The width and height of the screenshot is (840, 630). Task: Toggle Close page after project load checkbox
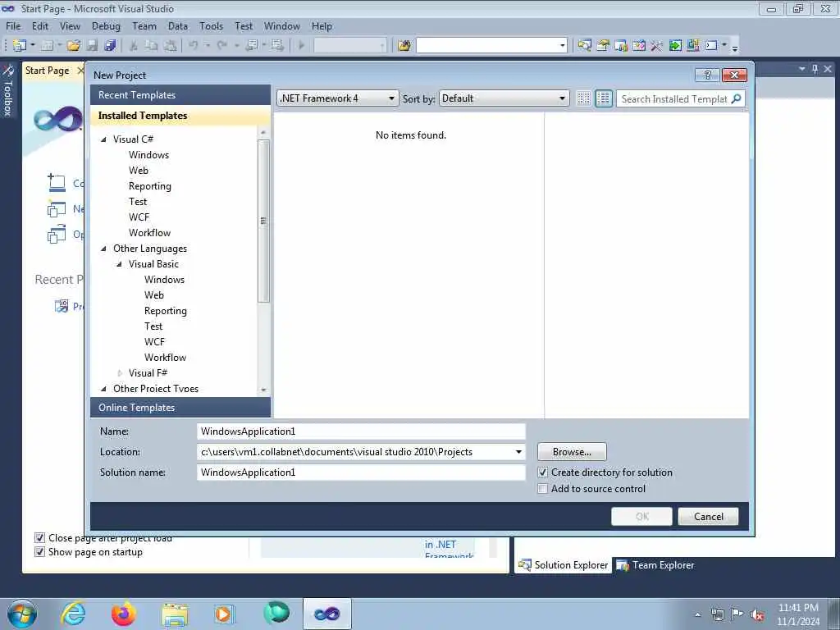tap(39, 537)
